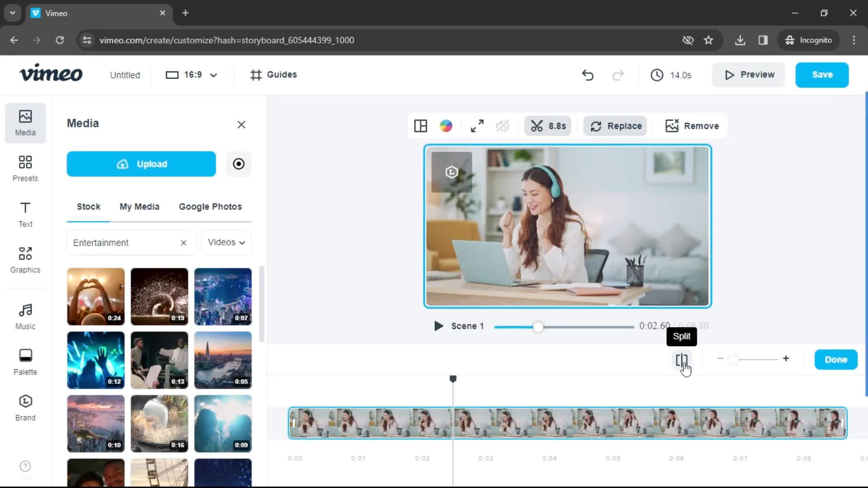Click the layout grid icon above the preview
This screenshot has height=488, width=868.
coord(420,126)
